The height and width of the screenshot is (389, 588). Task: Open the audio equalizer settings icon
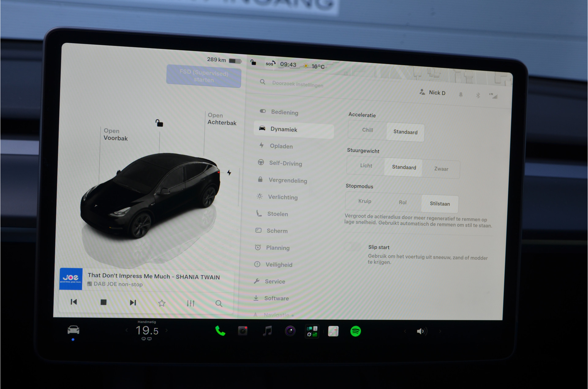(x=190, y=303)
